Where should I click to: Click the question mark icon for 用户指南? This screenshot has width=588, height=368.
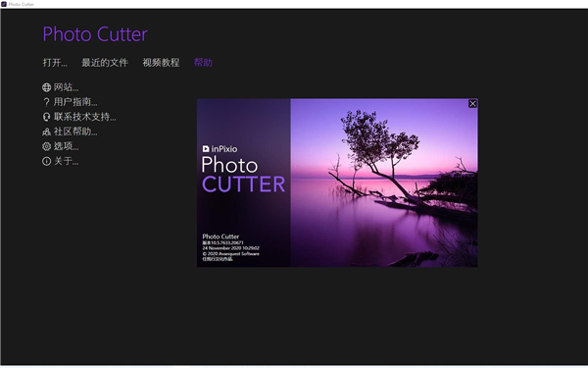[46, 102]
